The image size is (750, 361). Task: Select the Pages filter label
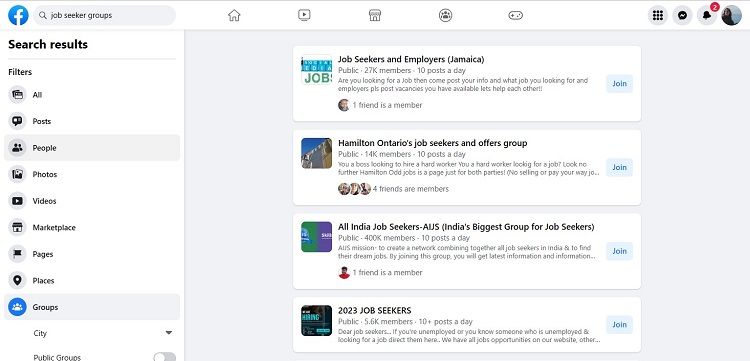pyautogui.click(x=43, y=254)
